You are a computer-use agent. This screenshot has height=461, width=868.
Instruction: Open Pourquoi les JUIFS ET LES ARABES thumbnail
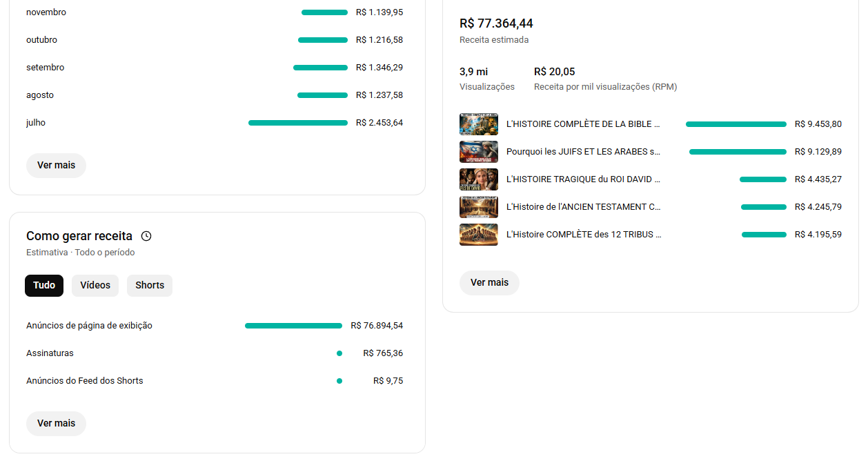(479, 152)
